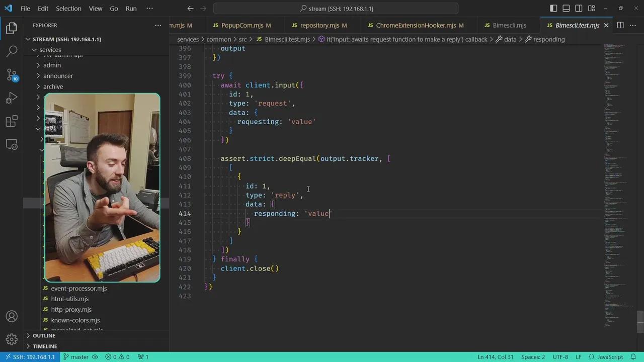Open Remote Explorer icon in activity bar
This screenshot has height=362, width=644.
pyautogui.click(x=12, y=145)
